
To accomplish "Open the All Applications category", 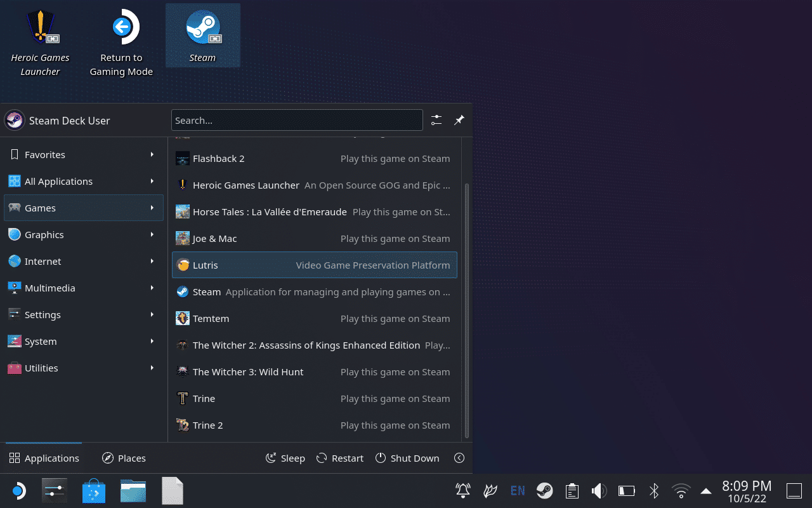I will (84, 181).
